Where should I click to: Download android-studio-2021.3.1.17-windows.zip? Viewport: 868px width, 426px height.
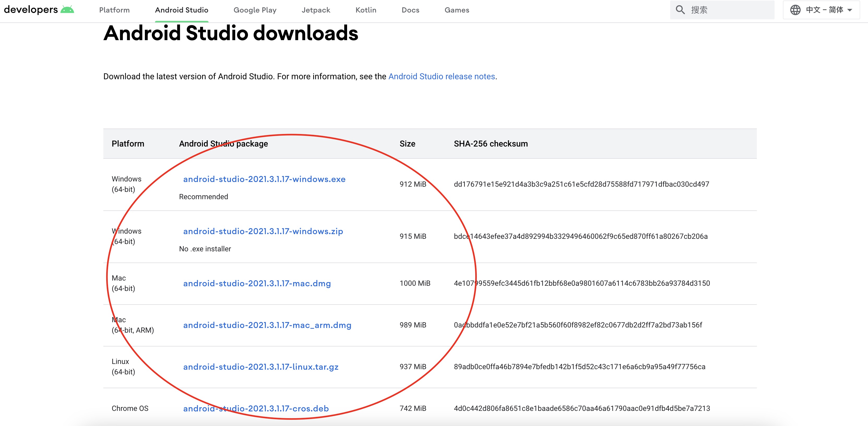(x=263, y=231)
